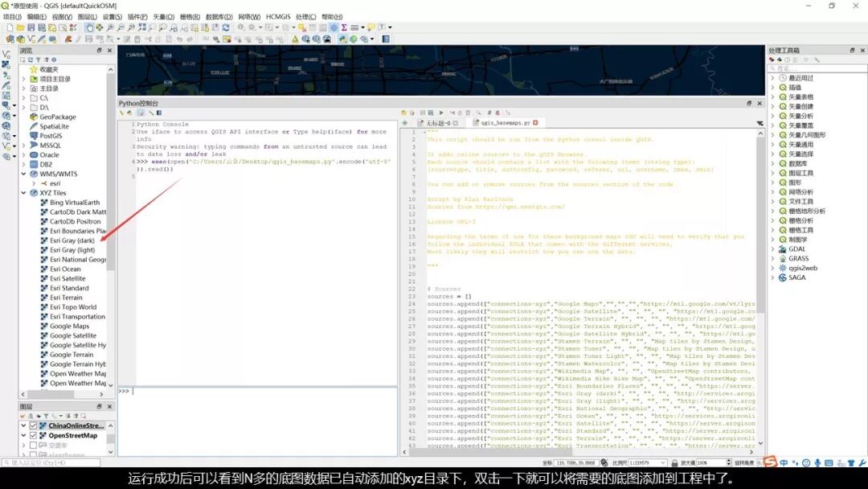The height and width of the screenshot is (489, 868).
Task: Click microphone icon in IME tray
Action: coord(817,463)
